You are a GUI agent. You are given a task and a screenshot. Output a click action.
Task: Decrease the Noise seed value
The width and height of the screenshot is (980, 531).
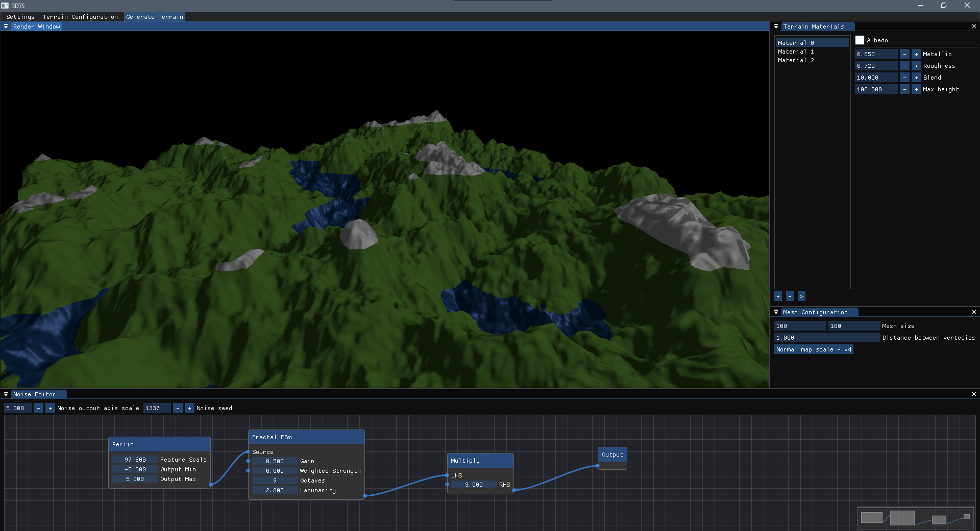[178, 408]
